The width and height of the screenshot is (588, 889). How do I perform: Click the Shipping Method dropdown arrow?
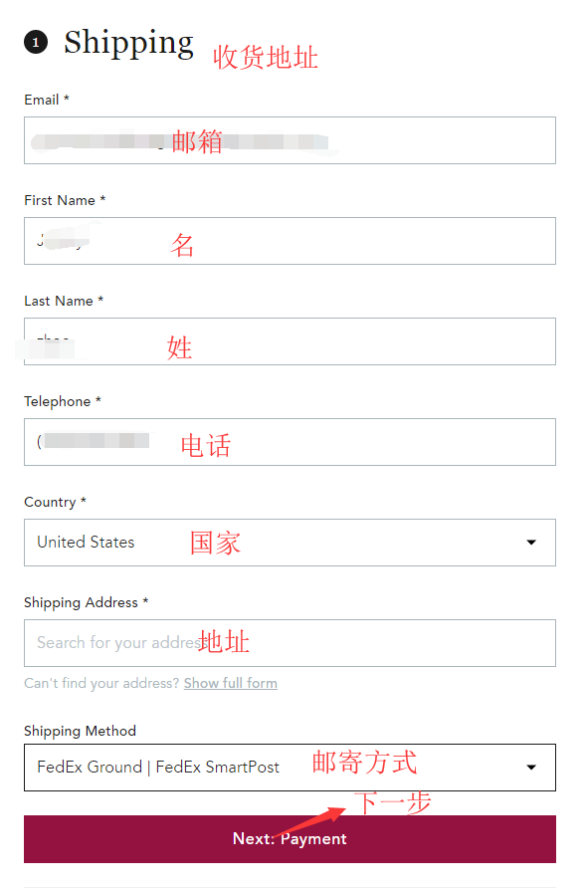[x=531, y=768]
